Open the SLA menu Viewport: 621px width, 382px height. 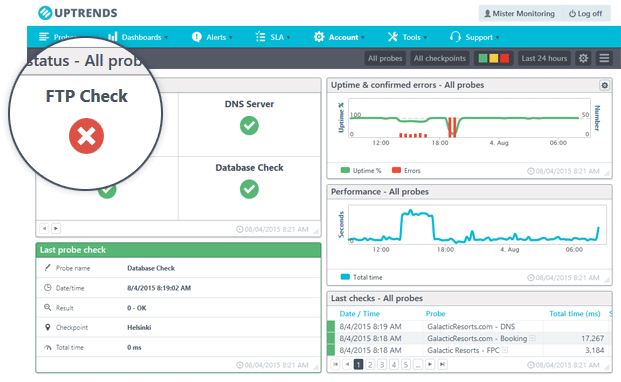click(273, 37)
